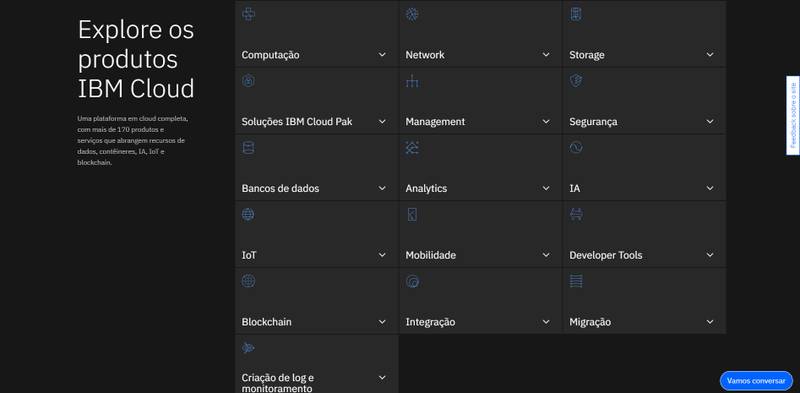The image size is (800, 393).
Task: Expand the Developer Tools chevron
Action: [710, 255]
